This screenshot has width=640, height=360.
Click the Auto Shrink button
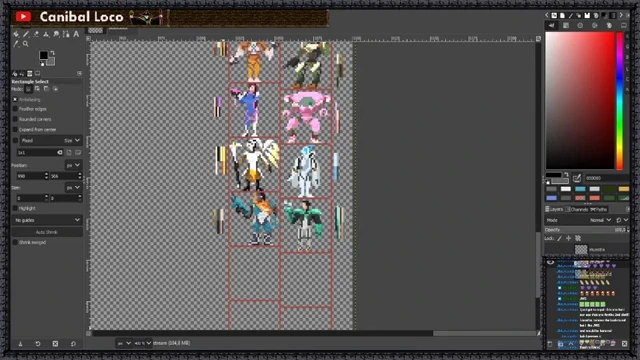pyautogui.click(x=47, y=232)
